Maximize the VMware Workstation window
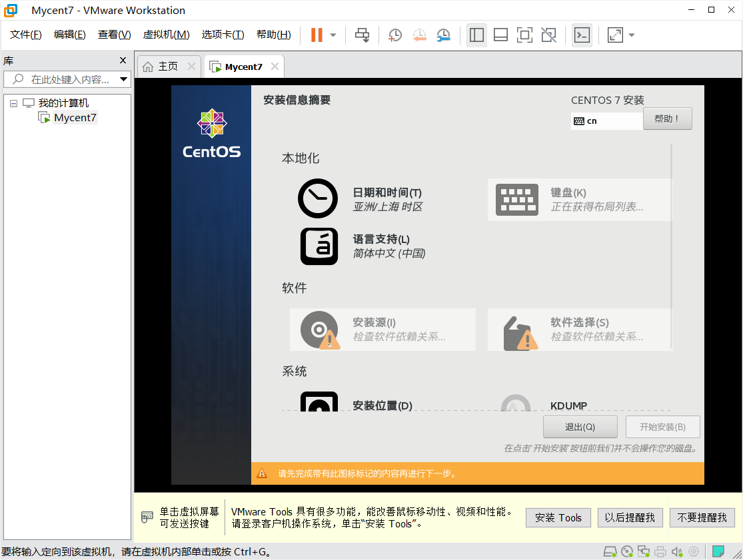This screenshot has width=743, height=560. pyautogui.click(x=711, y=10)
